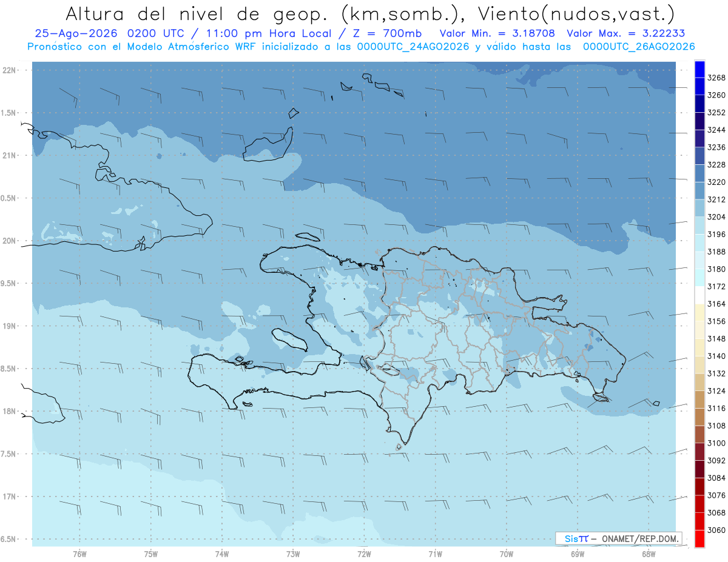Click the '0000UTC_26AGO2026' valid-until time
This screenshot has height=562, width=728.
tap(639, 47)
